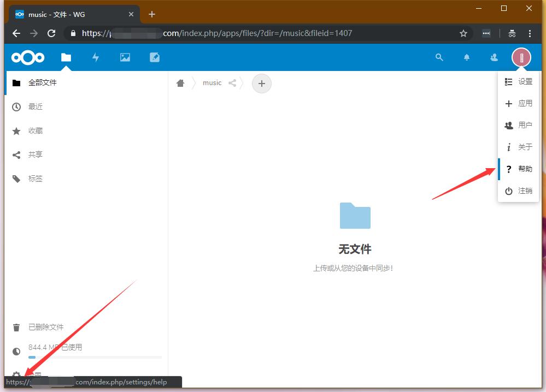
Task: Open the sidebar settings gear
Action: pos(16,375)
